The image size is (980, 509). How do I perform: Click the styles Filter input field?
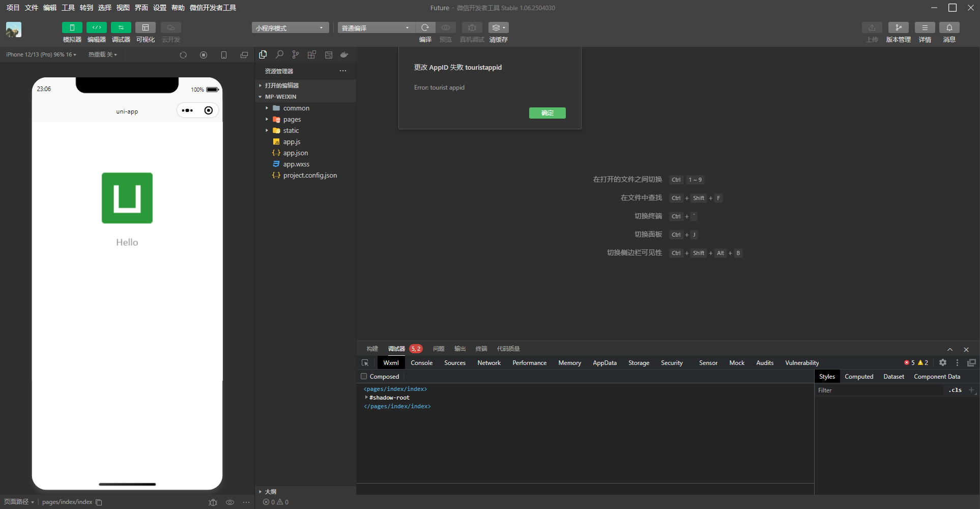[879, 390]
